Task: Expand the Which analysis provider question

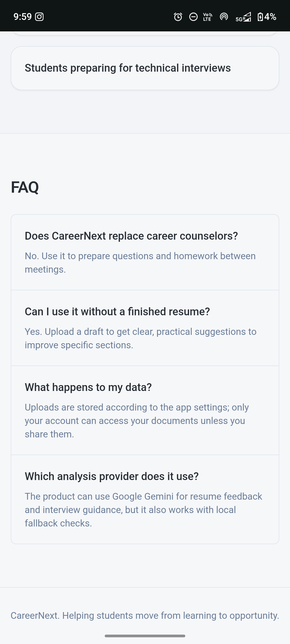Action: pyautogui.click(x=112, y=476)
